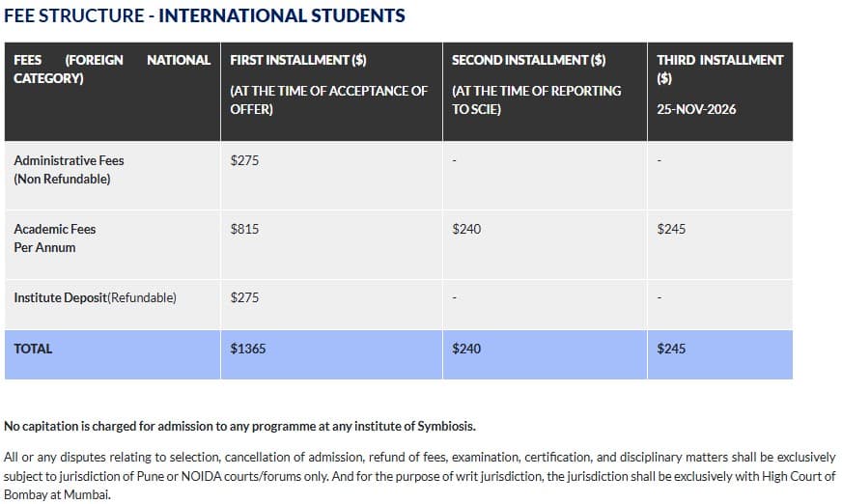Click the TOTAL row label

coord(33,349)
